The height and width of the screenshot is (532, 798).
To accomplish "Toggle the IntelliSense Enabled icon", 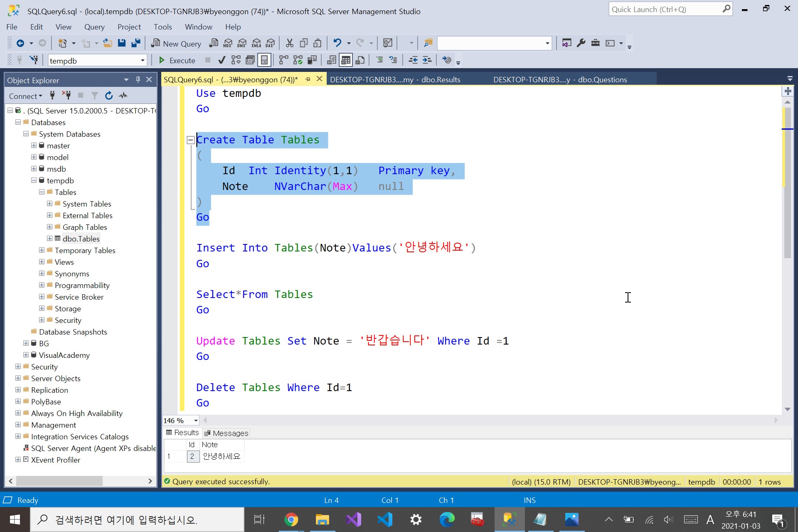I will [264, 60].
